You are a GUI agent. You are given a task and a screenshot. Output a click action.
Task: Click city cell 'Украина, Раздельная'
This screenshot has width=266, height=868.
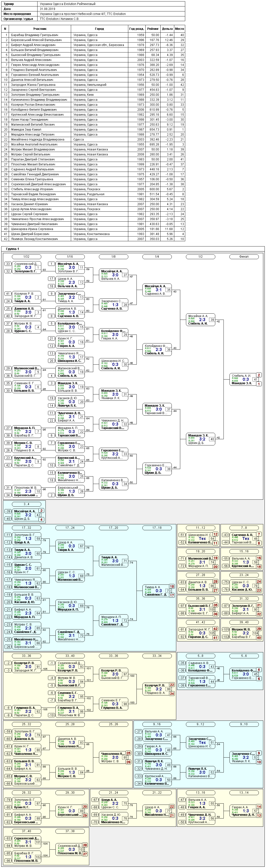[x=99, y=194]
